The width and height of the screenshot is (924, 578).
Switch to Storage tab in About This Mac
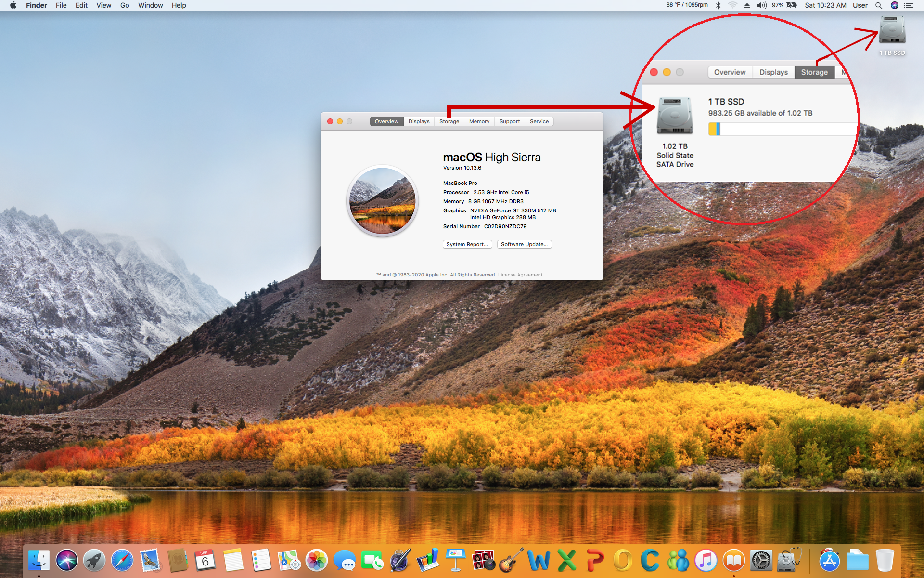pos(449,121)
